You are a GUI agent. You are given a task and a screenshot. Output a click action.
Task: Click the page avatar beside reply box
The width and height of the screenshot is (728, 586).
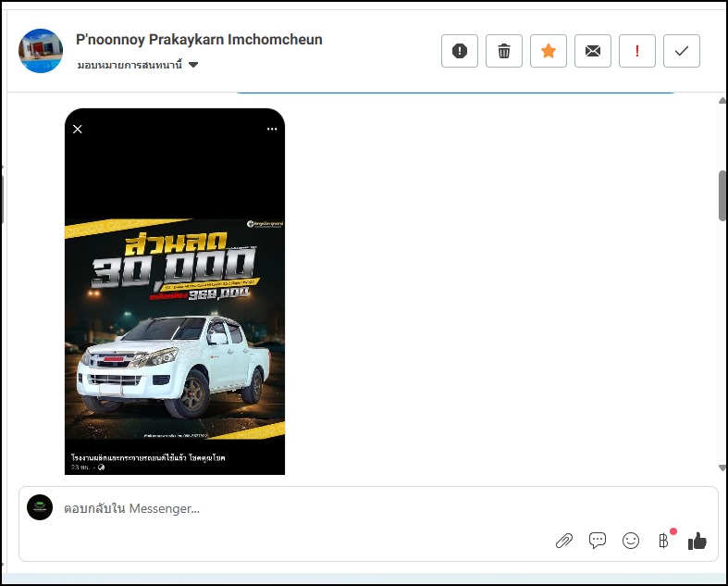pos(40,507)
